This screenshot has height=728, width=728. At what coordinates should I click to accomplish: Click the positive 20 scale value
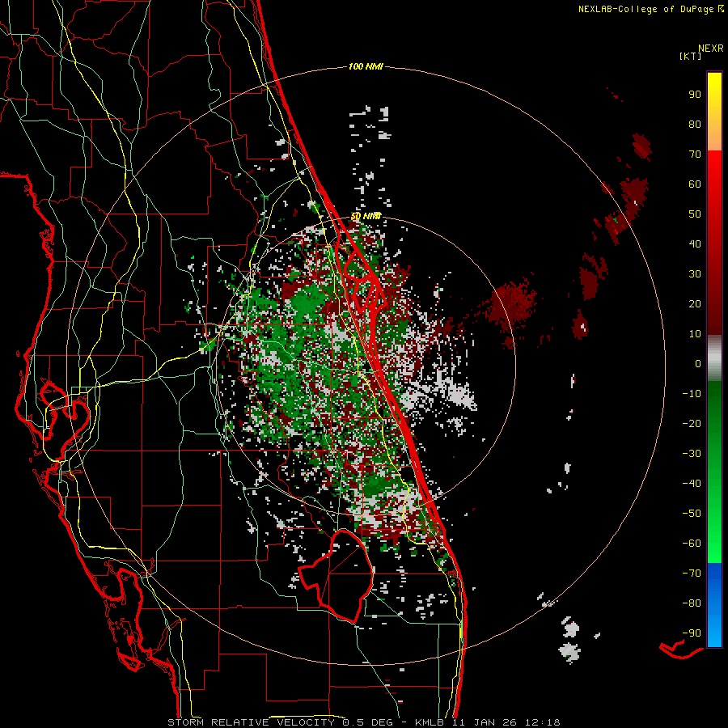tap(695, 303)
